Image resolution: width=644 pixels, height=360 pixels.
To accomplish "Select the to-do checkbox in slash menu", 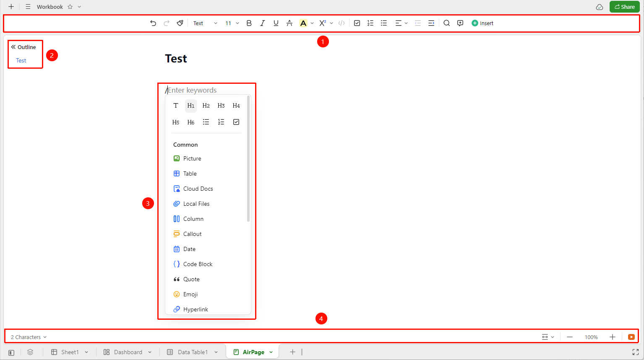I will coord(236,122).
